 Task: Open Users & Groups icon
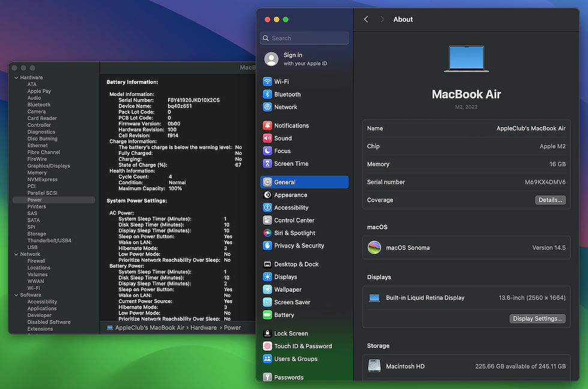pos(267,359)
